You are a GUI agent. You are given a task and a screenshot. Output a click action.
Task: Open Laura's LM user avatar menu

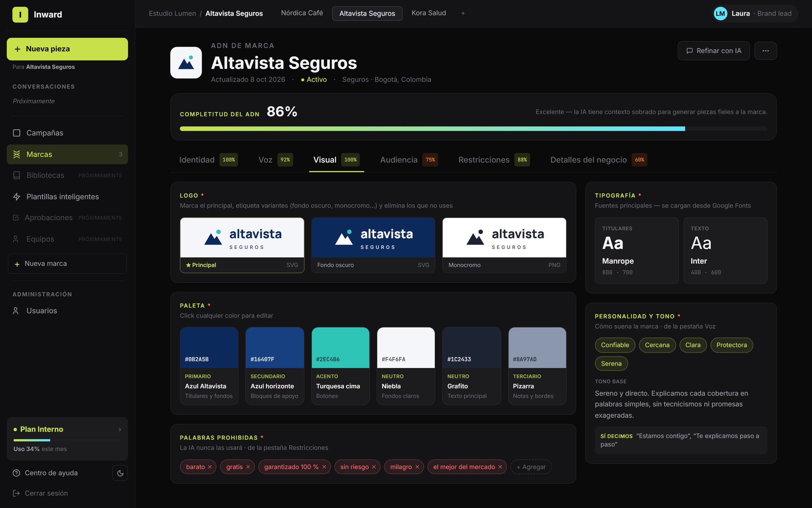(x=720, y=14)
